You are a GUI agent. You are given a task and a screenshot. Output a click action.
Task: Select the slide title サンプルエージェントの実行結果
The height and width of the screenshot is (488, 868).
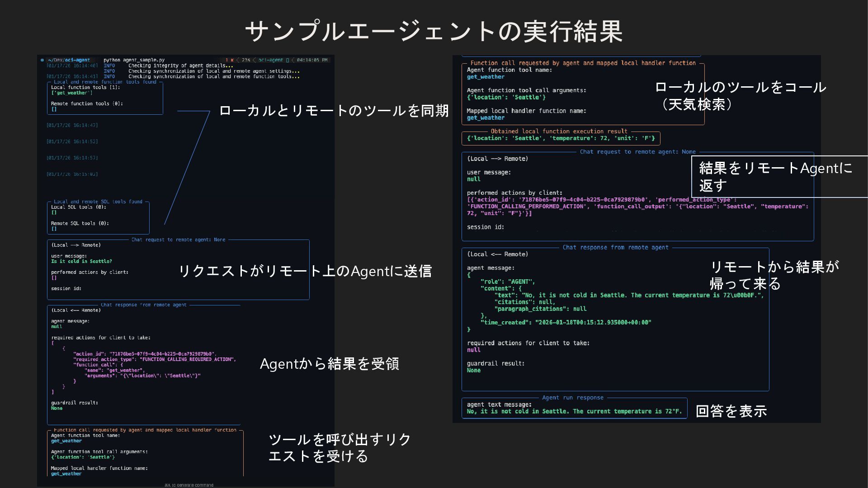click(x=434, y=31)
